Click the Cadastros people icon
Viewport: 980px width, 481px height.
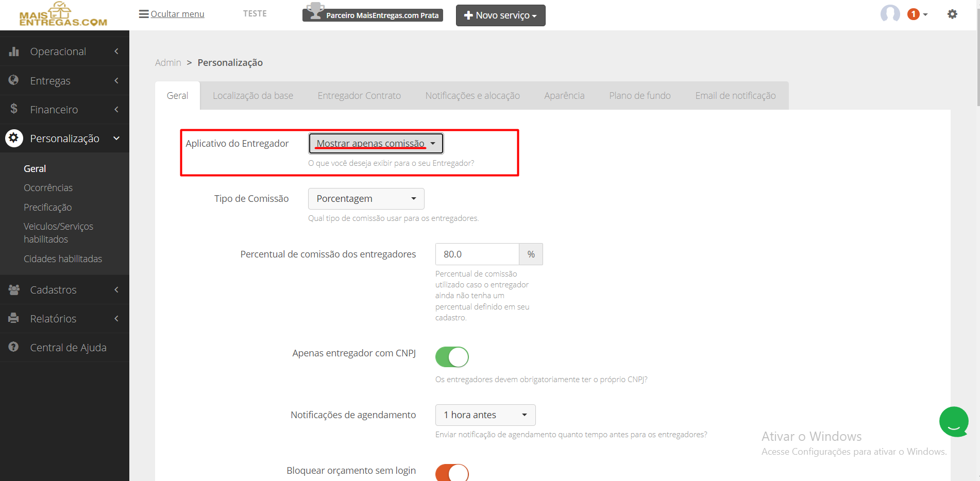point(14,289)
